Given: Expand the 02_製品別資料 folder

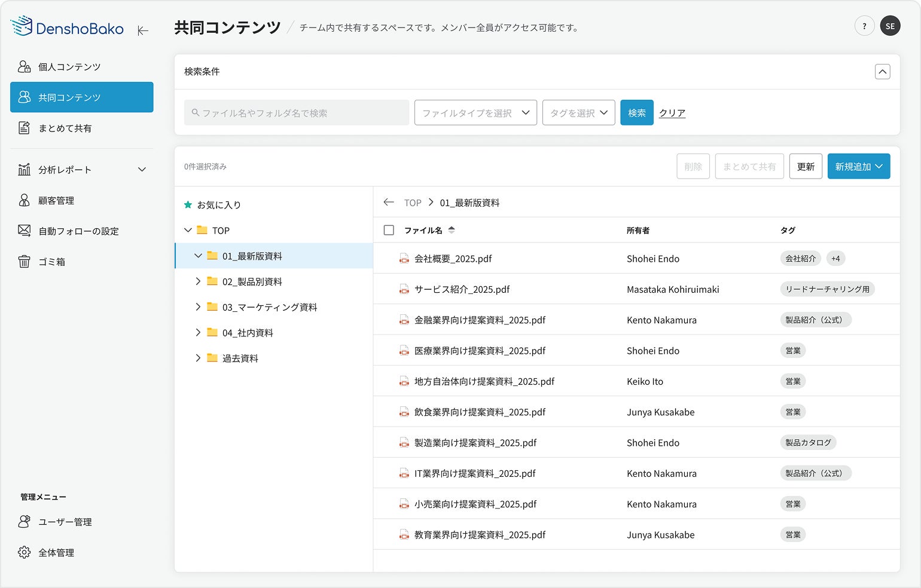Looking at the screenshot, I should (x=198, y=281).
